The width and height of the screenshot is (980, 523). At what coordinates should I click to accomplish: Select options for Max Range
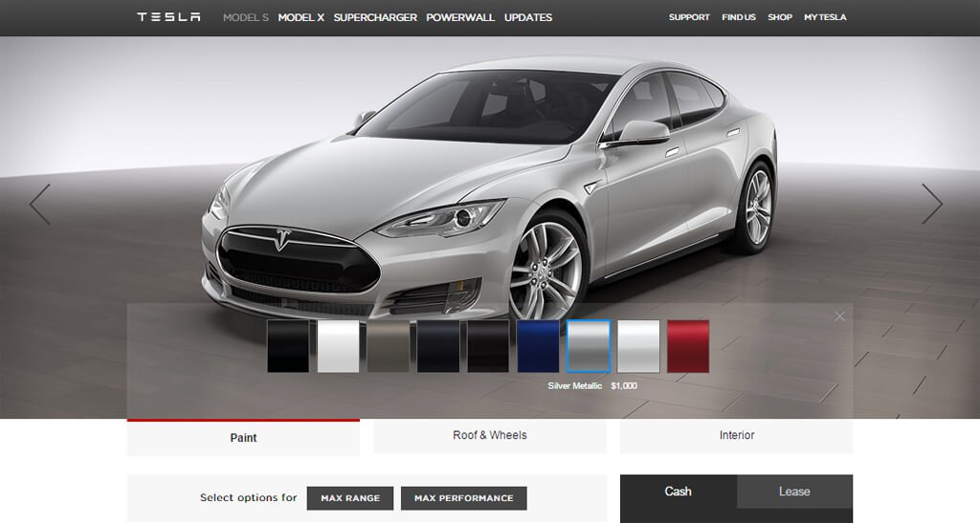click(x=350, y=498)
